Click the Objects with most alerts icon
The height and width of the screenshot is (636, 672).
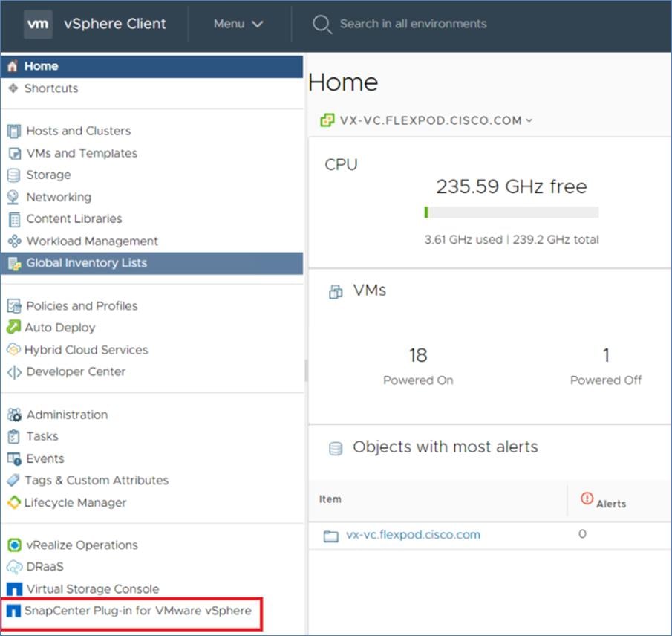[336, 448]
